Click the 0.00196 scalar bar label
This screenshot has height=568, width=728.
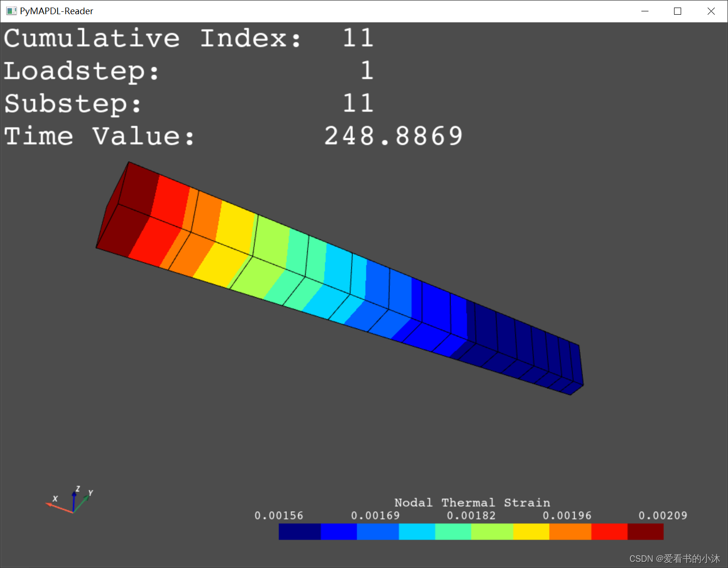[x=567, y=515]
